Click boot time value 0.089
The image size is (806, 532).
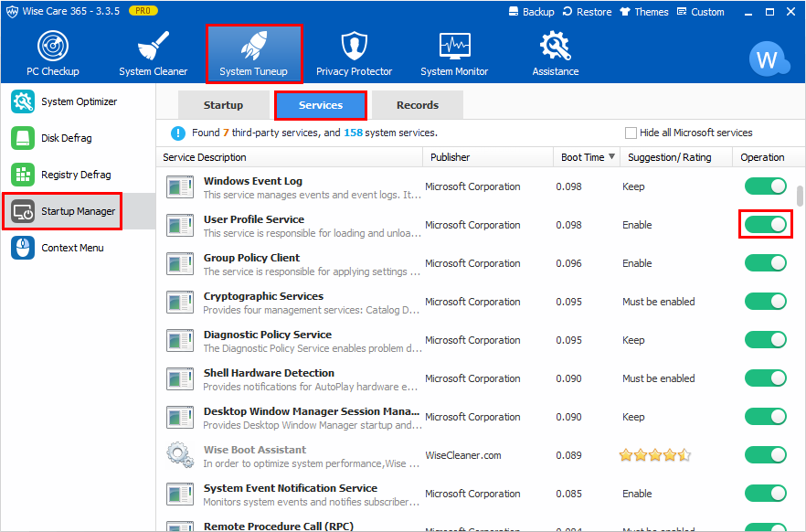click(568, 455)
